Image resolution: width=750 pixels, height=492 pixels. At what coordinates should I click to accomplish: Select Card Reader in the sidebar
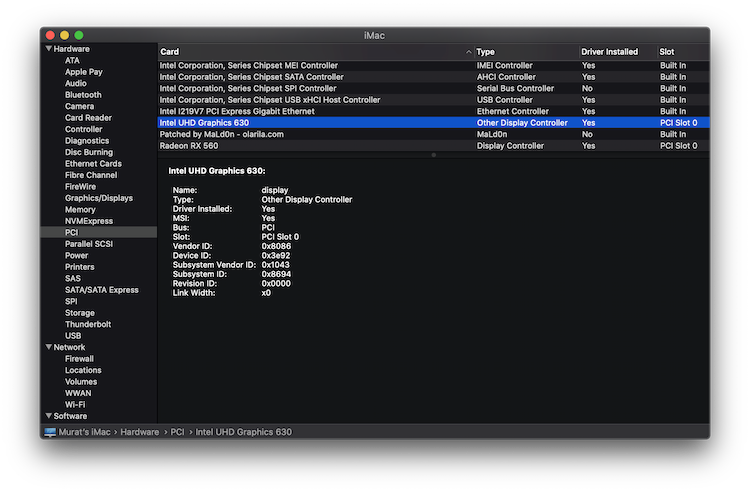(88, 118)
